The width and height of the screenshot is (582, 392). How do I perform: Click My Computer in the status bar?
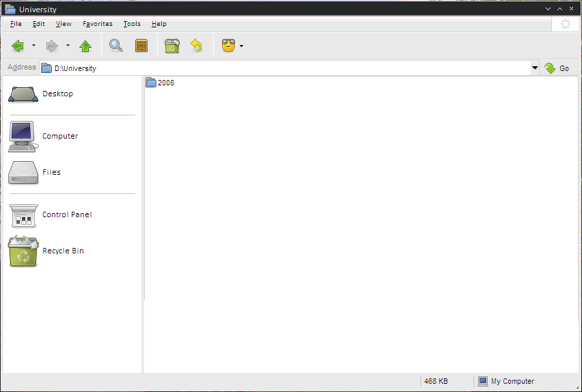(506, 381)
